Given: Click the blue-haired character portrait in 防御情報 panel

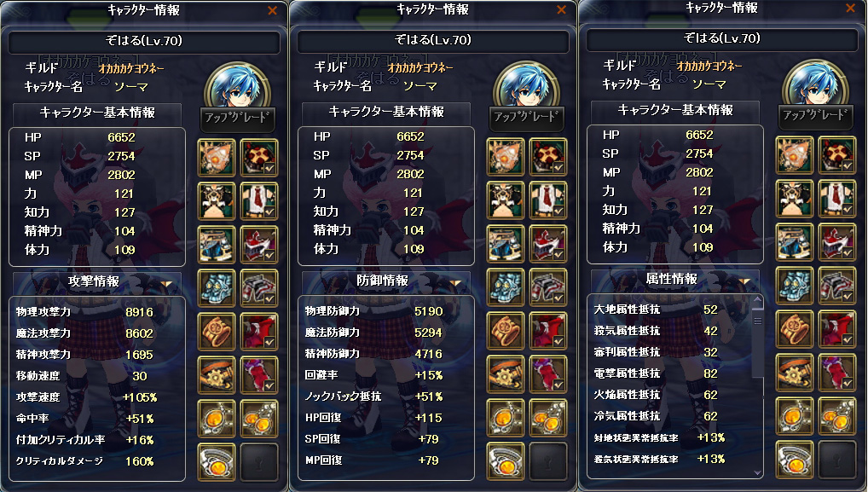Looking at the screenshot, I should (x=526, y=86).
